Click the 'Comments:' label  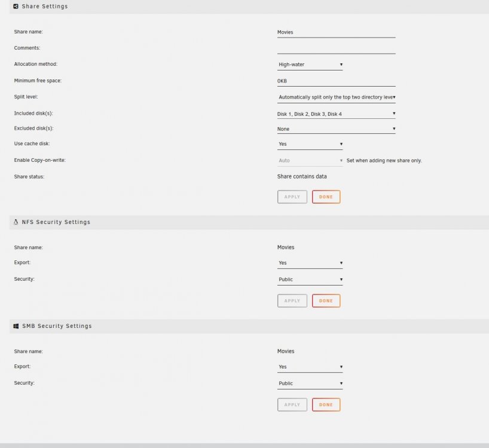pos(27,48)
